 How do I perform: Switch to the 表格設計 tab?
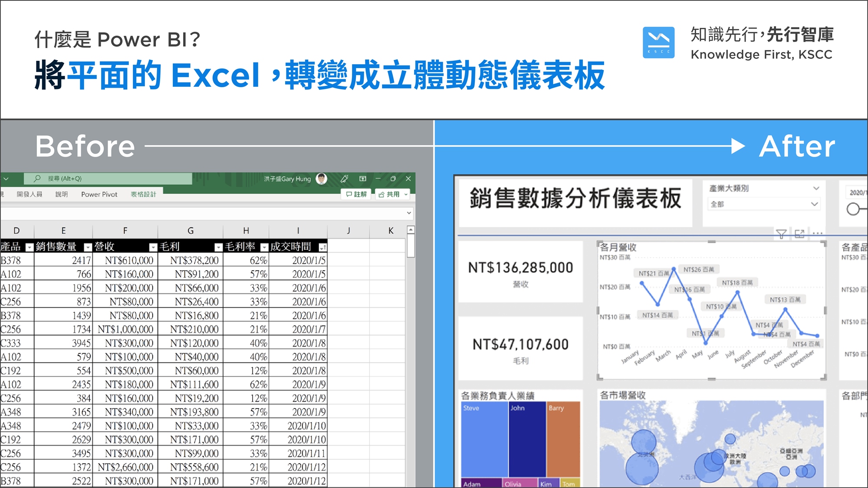(143, 194)
